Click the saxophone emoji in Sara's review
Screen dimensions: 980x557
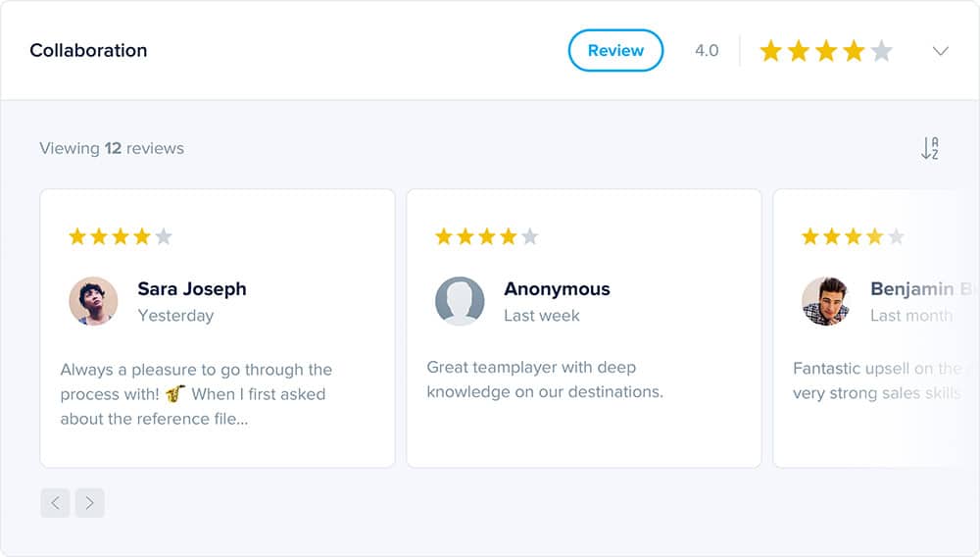click(x=175, y=393)
